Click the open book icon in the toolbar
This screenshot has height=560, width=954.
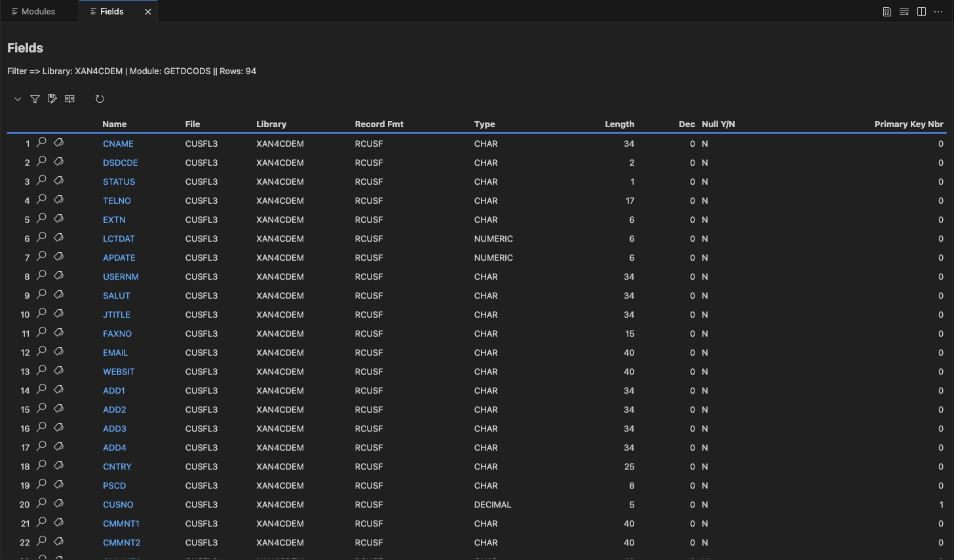(x=69, y=99)
